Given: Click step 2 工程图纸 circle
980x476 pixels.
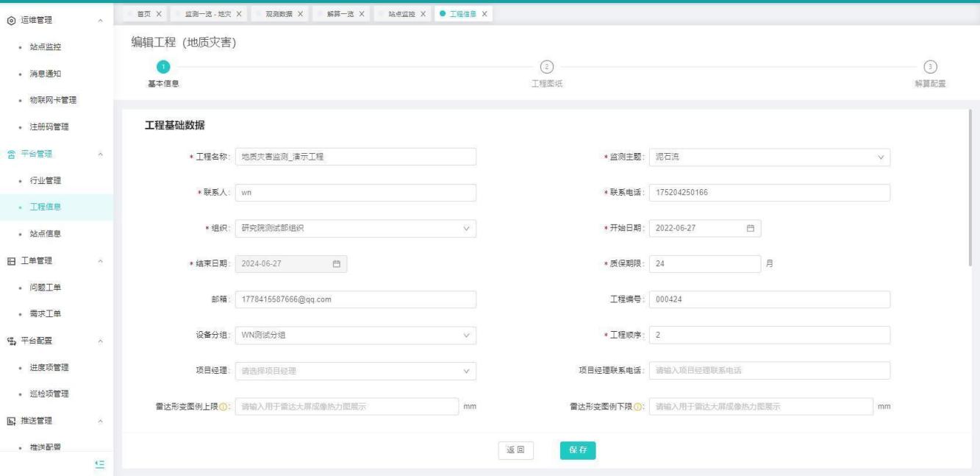Looking at the screenshot, I should (547, 67).
